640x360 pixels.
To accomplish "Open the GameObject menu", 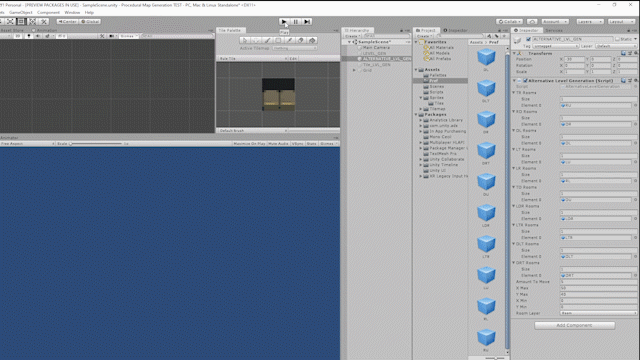I will point(20,13).
